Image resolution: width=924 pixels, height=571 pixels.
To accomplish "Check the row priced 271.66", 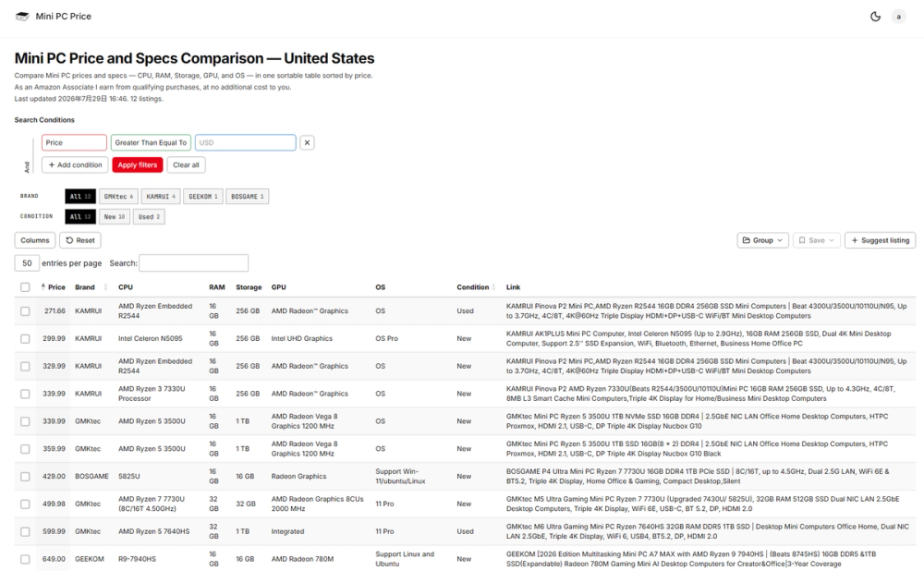I will pos(25,311).
